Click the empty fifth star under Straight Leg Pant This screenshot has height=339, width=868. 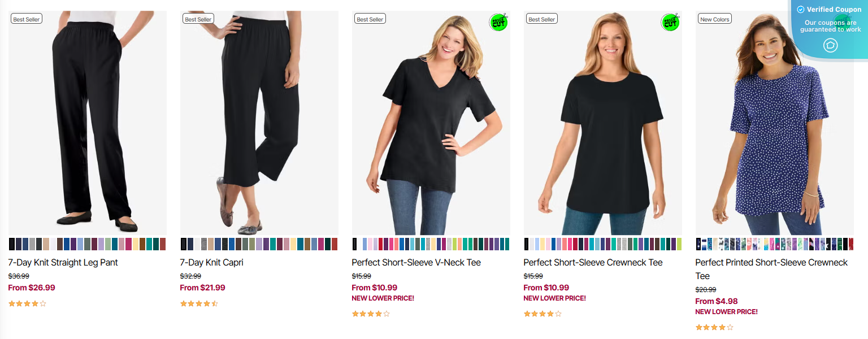pos(42,303)
